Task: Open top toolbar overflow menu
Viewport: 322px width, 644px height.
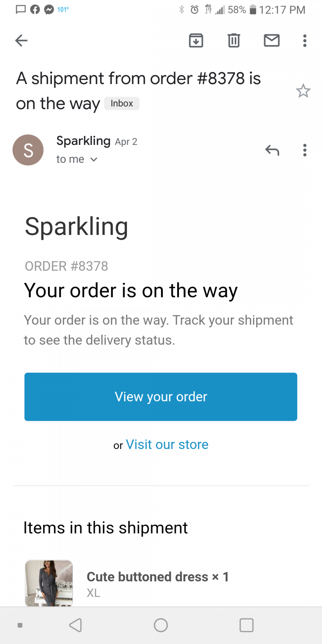Action: [305, 40]
